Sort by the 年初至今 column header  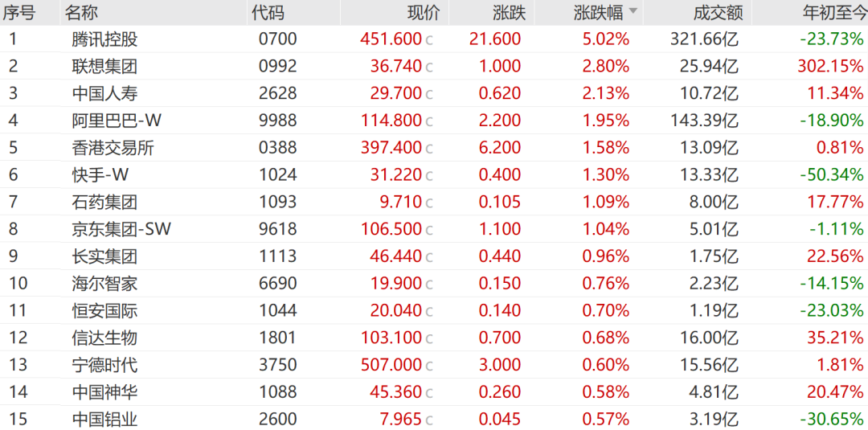click(833, 12)
